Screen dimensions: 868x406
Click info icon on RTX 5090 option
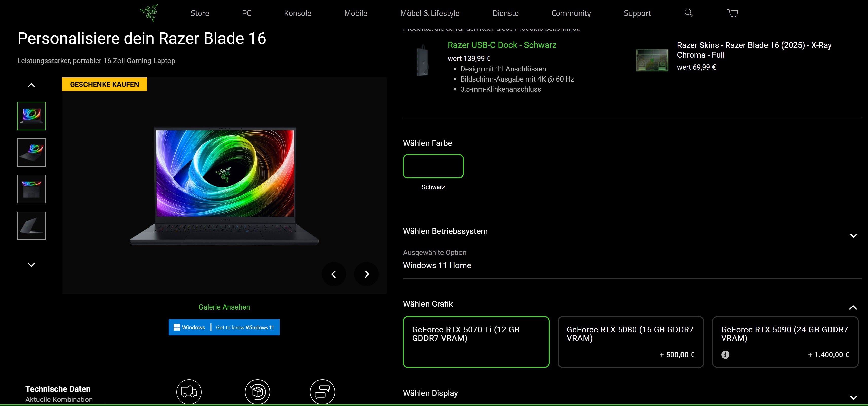pos(725,355)
